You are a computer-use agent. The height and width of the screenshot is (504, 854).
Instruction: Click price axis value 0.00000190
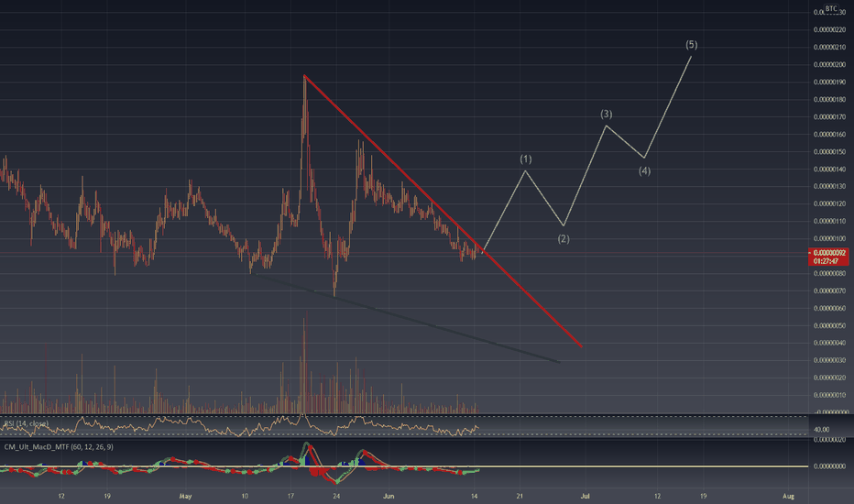[829, 82]
